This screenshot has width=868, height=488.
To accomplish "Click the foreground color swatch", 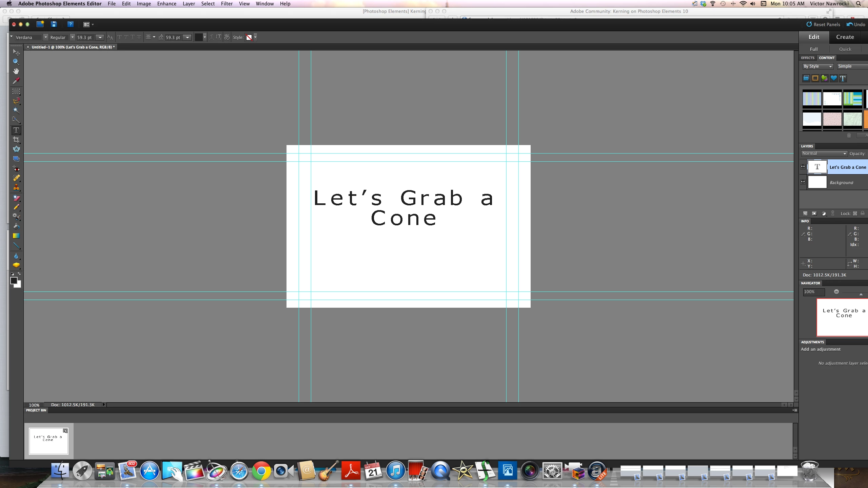I will pyautogui.click(x=14, y=280).
